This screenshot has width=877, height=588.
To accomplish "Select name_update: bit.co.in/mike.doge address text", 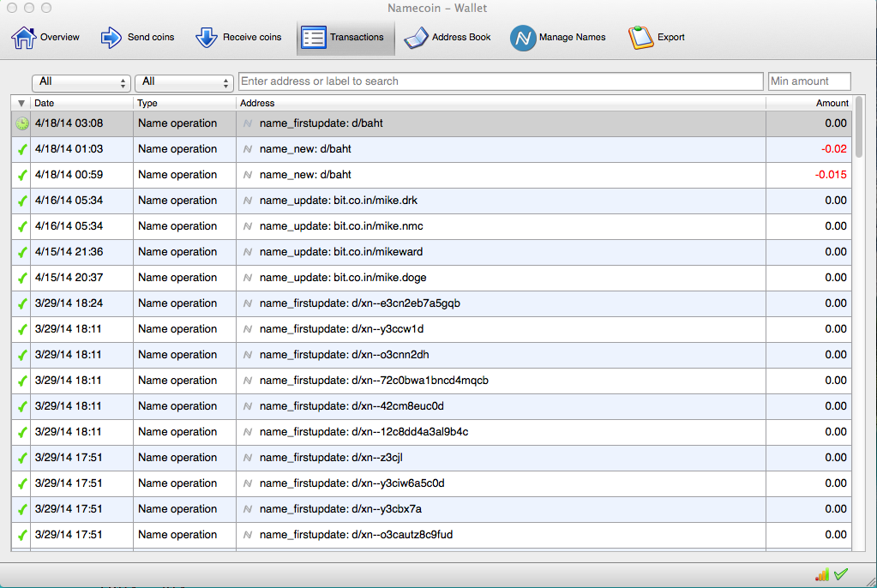I will coord(343,278).
